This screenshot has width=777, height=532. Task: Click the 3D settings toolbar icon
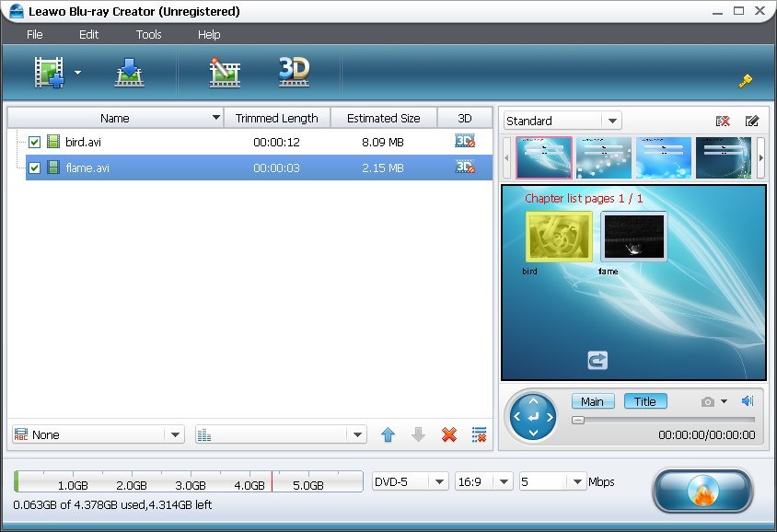294,73
